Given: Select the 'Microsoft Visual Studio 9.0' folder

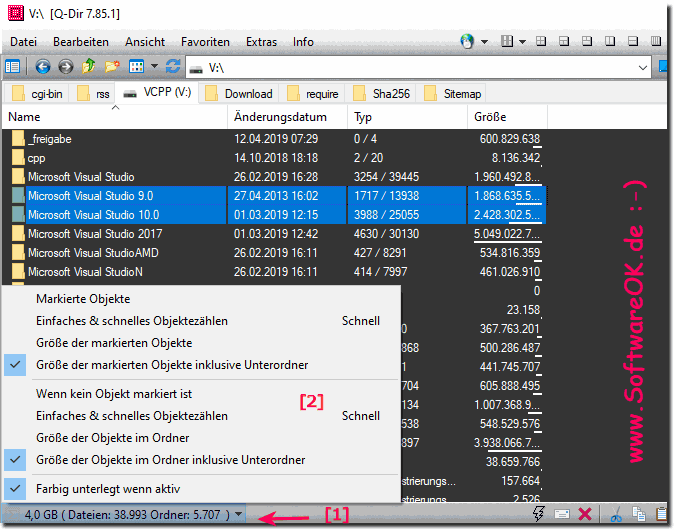Looking at the screenshot, I should pos(91,196).
